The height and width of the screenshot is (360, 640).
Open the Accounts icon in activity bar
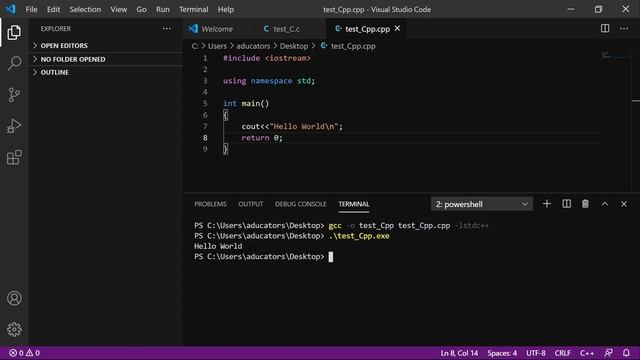click(x=14, y=298)
